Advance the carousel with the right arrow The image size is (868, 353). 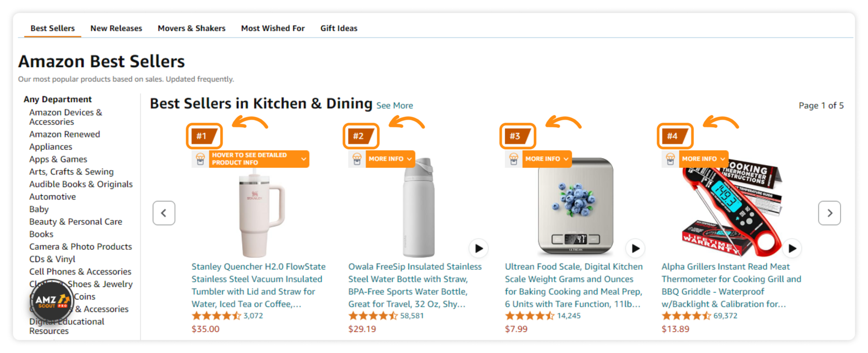[x=829, y=213]
